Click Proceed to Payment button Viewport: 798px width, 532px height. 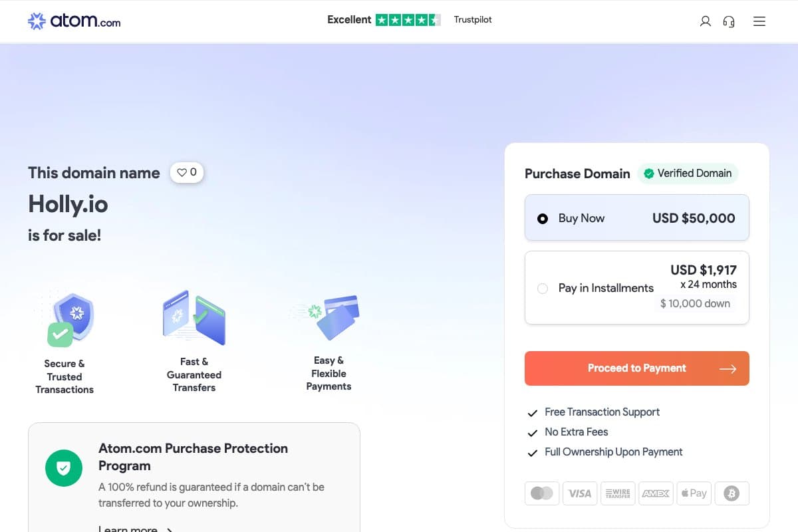636,368
